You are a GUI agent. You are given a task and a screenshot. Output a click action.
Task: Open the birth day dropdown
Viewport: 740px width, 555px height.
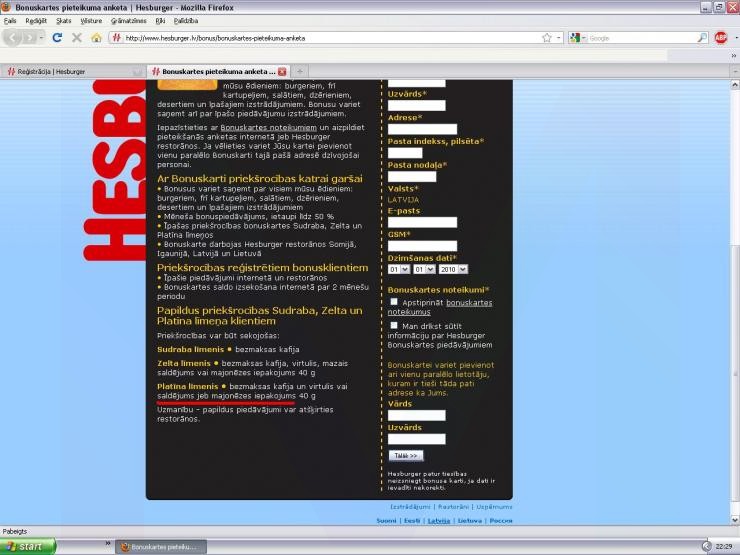pyautogui.click(x=398, y=269)
